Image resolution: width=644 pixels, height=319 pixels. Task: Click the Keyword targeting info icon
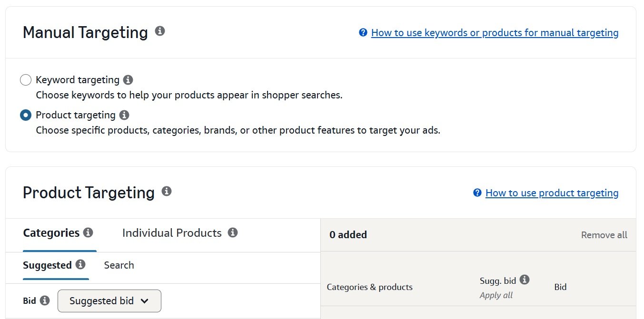pyautogui.click(x=128, y=79)
